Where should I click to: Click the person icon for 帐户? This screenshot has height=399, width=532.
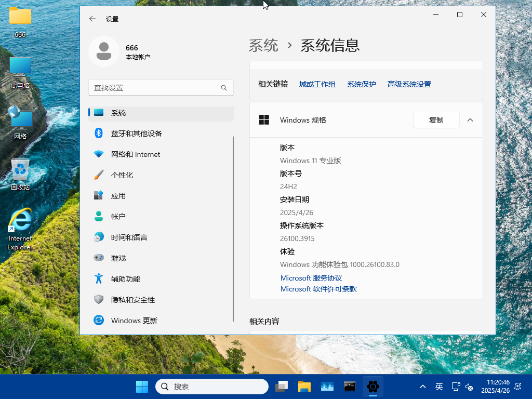click(x=99, y=217)
